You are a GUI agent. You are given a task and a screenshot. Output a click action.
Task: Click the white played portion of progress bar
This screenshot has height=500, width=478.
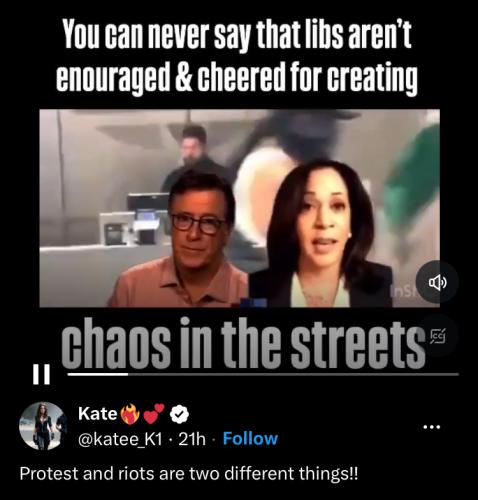[98, 374]
